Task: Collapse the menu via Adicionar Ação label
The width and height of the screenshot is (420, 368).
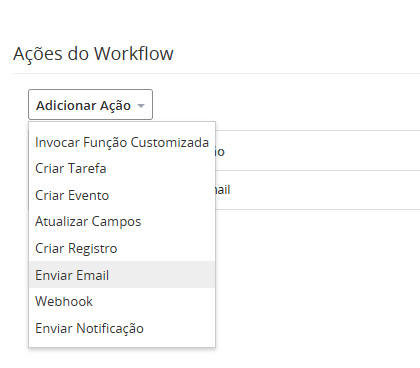Action: [83, 105]
